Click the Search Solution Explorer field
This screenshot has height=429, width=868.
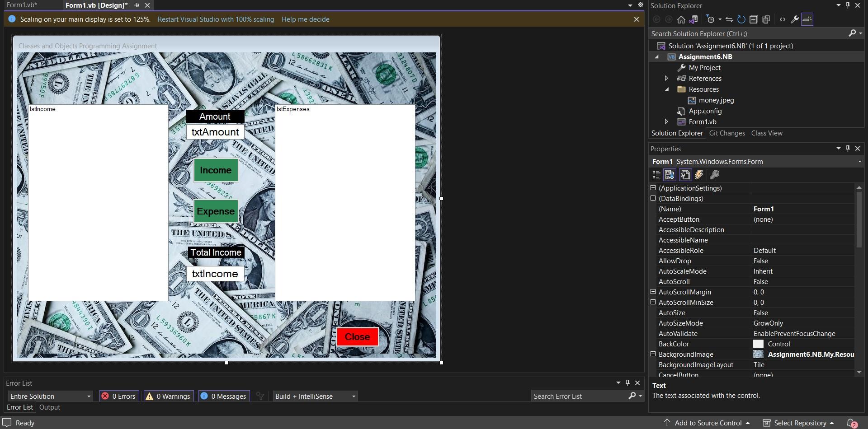point(748,33)
